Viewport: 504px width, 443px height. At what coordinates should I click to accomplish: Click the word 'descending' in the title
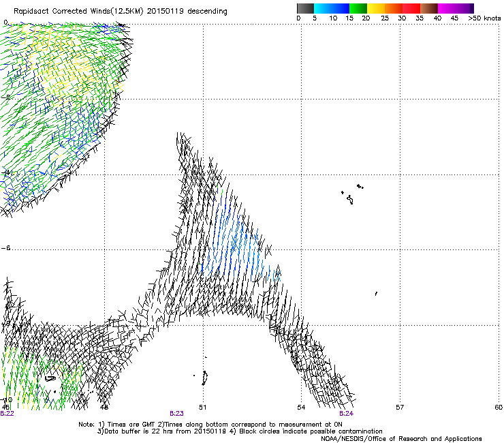tap(207, 12)
